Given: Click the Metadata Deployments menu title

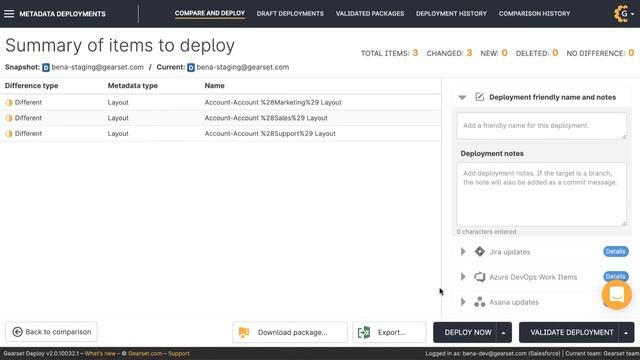Looking at the screenshot, I should [x=62, y=14].
